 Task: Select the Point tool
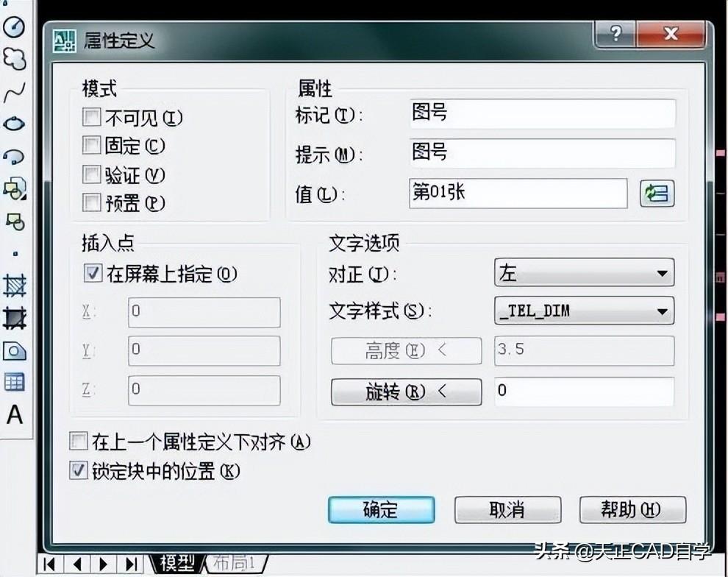click(15, 254)
